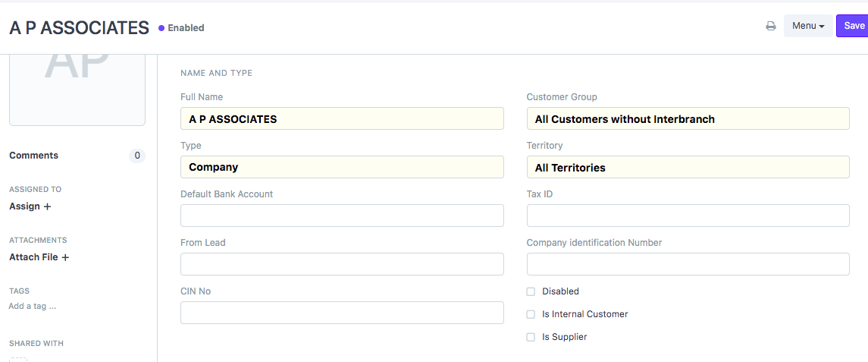Click the Tax ID input field
The image size is (868, 362).
(688, 216)
